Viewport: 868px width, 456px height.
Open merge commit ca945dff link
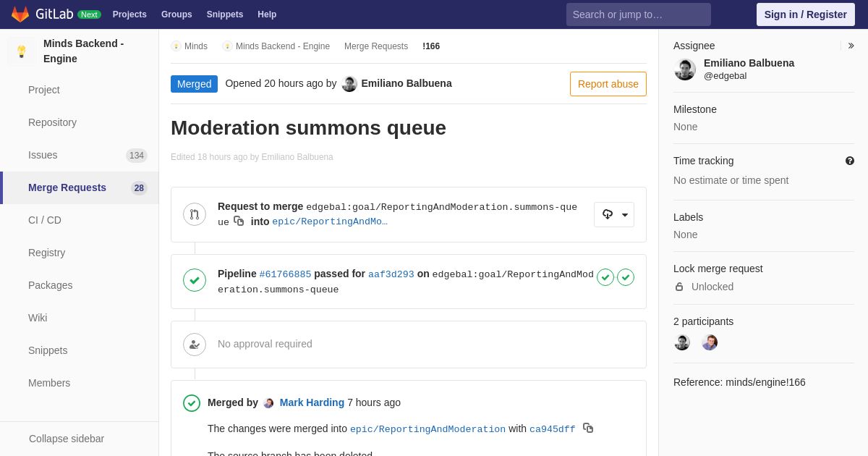(553, 429)
